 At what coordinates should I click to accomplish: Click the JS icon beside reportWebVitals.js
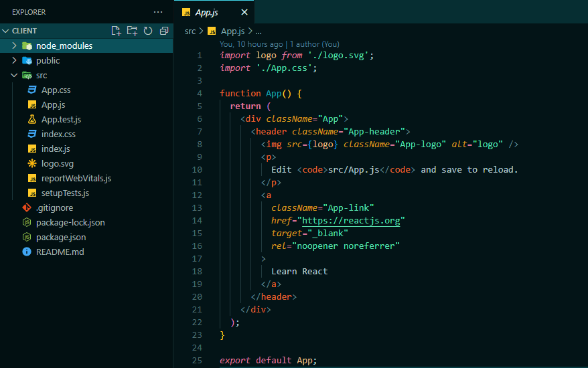[x=32, y=178]
